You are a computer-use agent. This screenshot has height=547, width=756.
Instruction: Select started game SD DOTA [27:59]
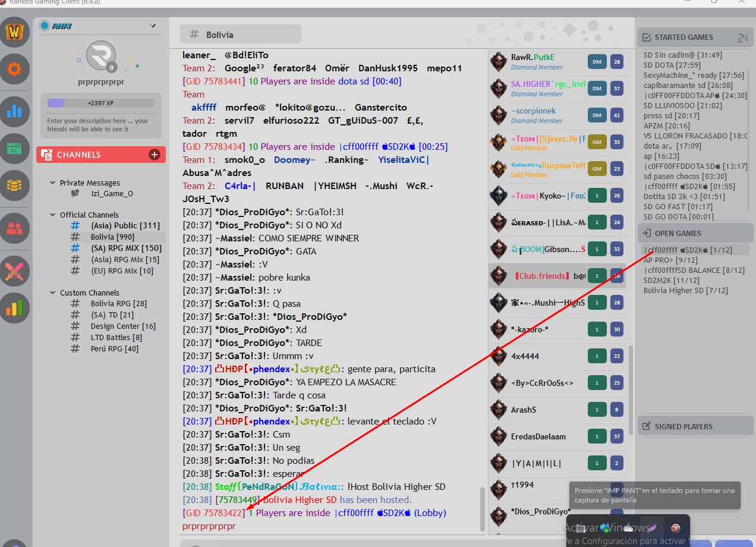click(672, 65)
